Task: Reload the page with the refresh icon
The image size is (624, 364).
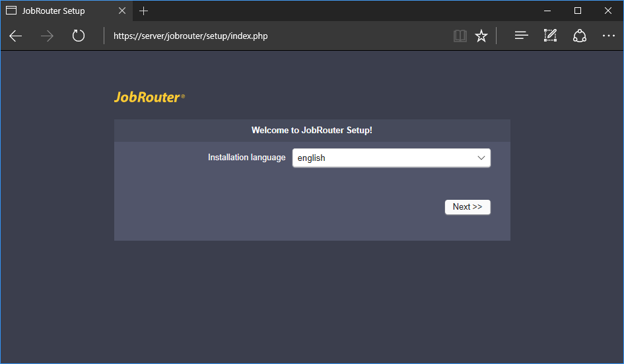Action: pyautogui.click(x=79, y=36)
